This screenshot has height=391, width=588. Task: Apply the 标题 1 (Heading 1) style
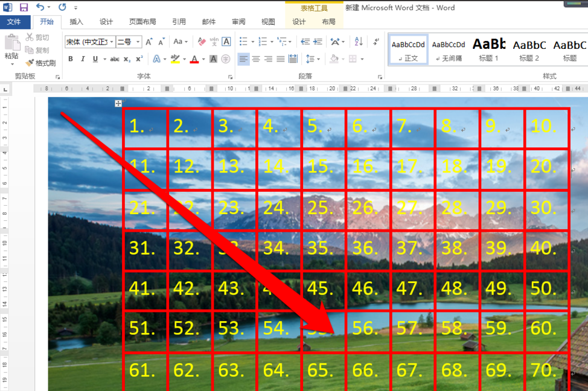(488, 50)
